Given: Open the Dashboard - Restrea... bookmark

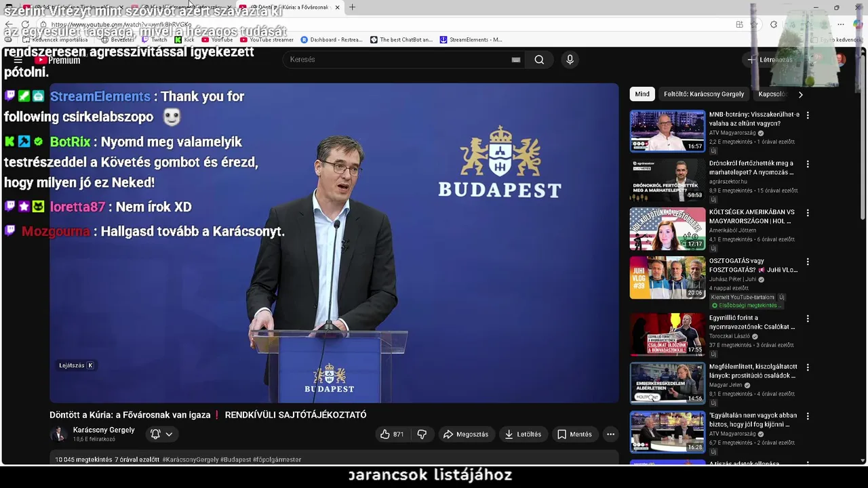Looking at the screenshot, I should 332,40.
